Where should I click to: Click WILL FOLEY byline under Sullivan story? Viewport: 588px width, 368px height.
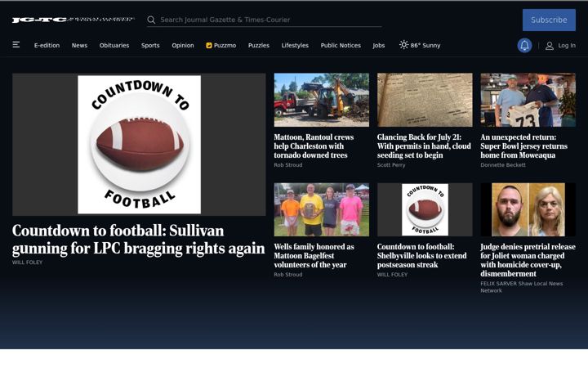tap(28, 263)
